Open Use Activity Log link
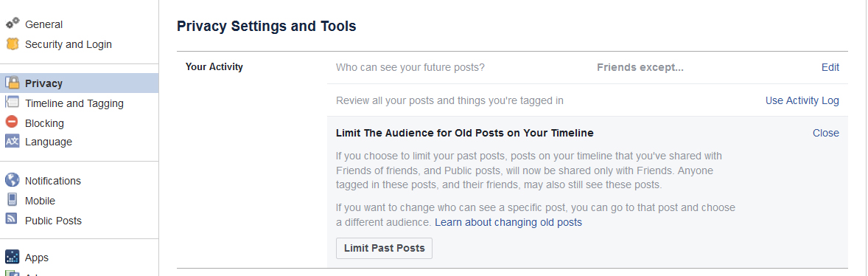The width and height of the screenshot is (868, 276). point(802,100)
